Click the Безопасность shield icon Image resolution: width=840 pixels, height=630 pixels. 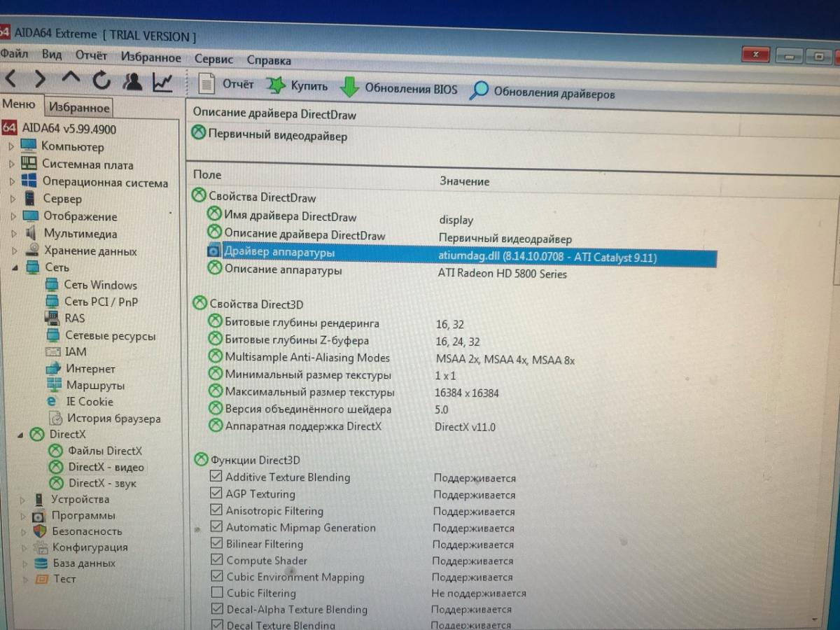pos(39,531)
